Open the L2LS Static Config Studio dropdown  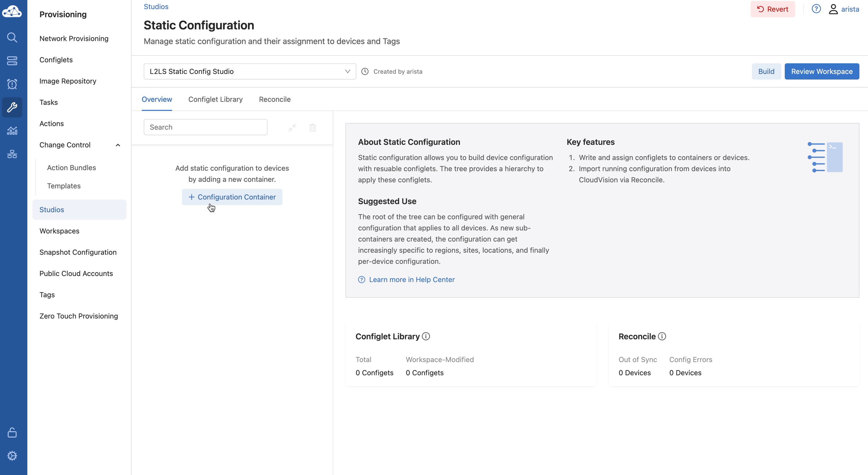[x=250, y=71]
